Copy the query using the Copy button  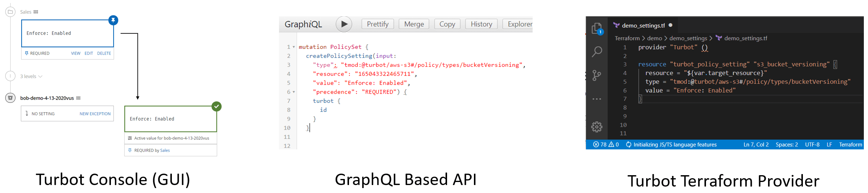(447, 24)
